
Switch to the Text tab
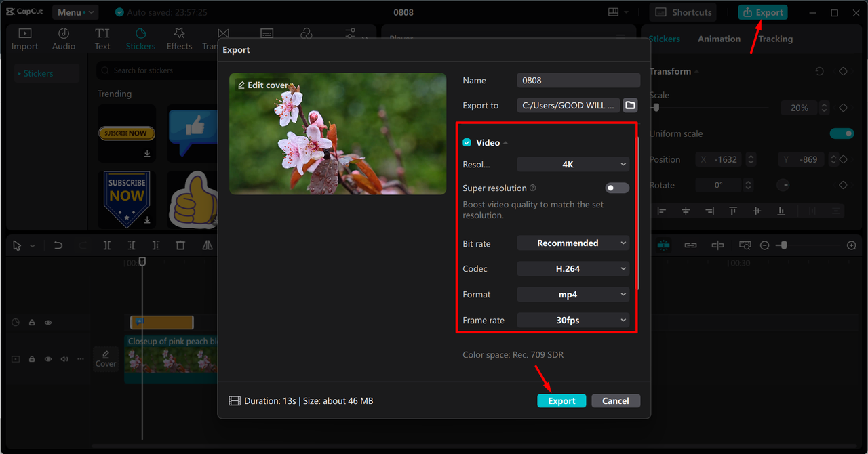(102, 39)
